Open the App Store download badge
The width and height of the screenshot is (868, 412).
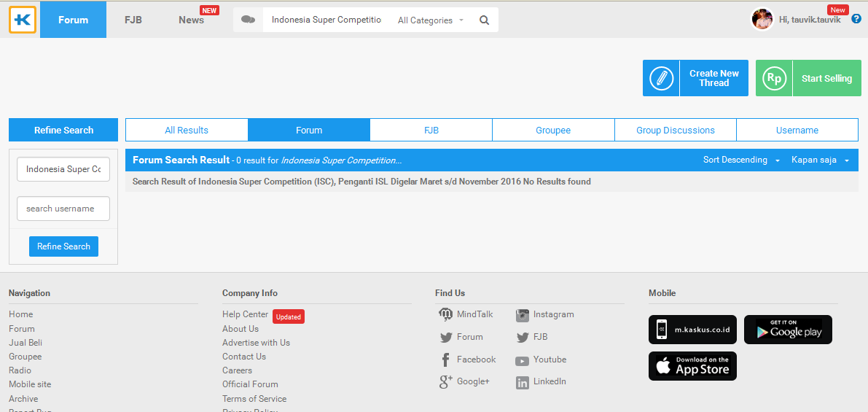pyautogui.click(x=692, y=366)
